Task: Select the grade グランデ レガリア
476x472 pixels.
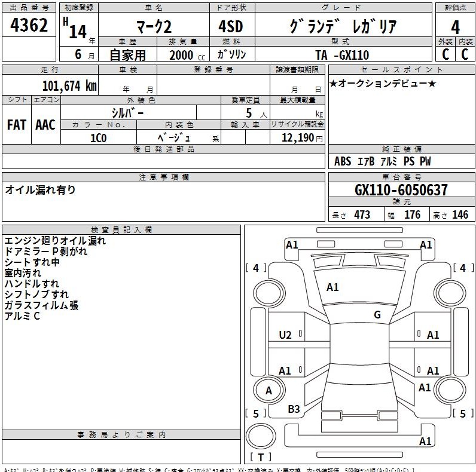Action: point(343,26)
